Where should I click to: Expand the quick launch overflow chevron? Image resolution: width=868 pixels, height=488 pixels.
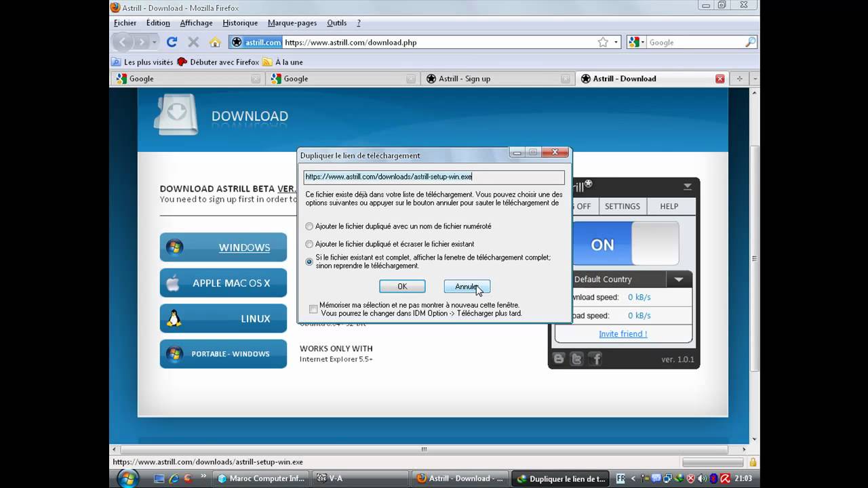[x=203, y=476]
